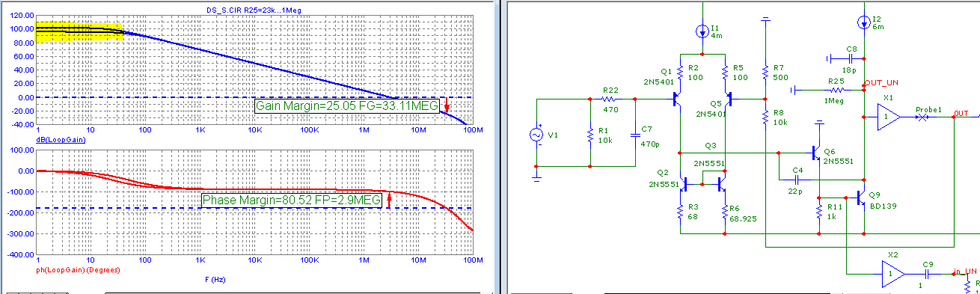Select resistor R6 68.925 symbol

click(725, 212)
